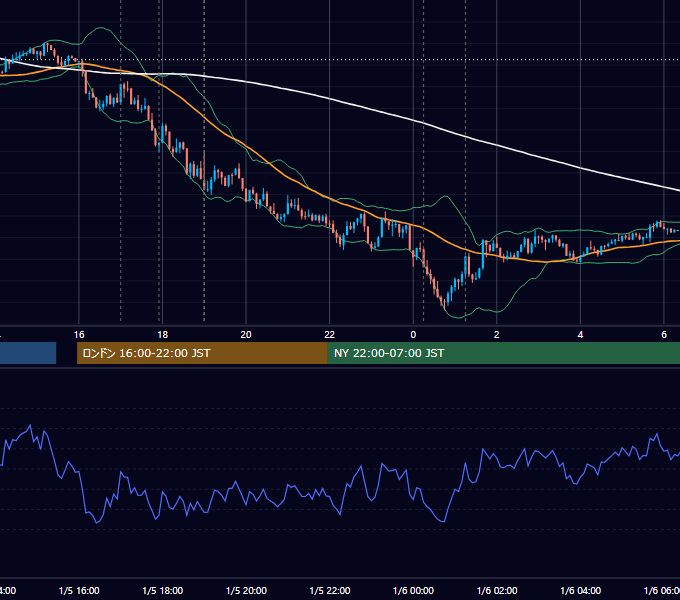Viewport: 680px width, 600px height.
Task: Click the 2 hour label on upper axis
Action: click(497, 335)
